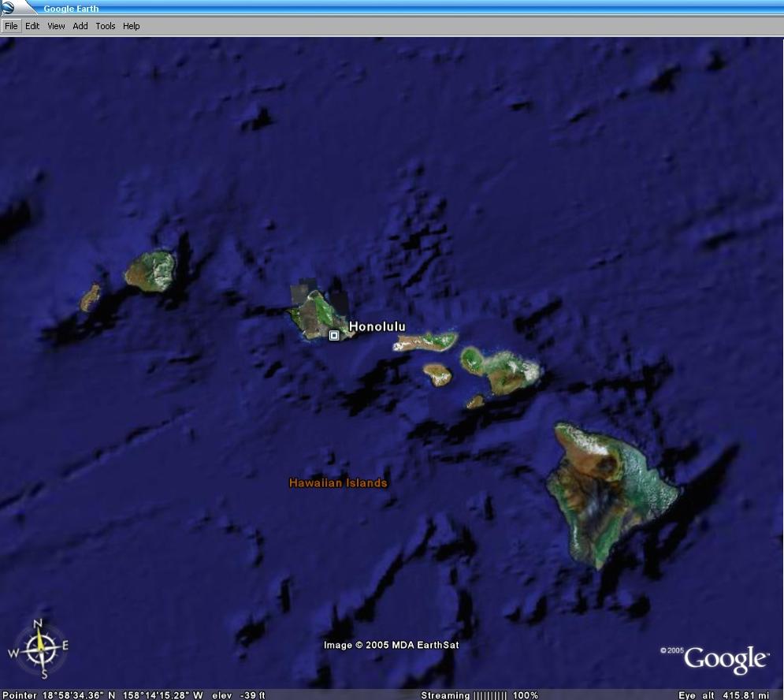784x700 pixels.
Task: Click the pointer coordinates in the status bar
Action: coord(103,695)
